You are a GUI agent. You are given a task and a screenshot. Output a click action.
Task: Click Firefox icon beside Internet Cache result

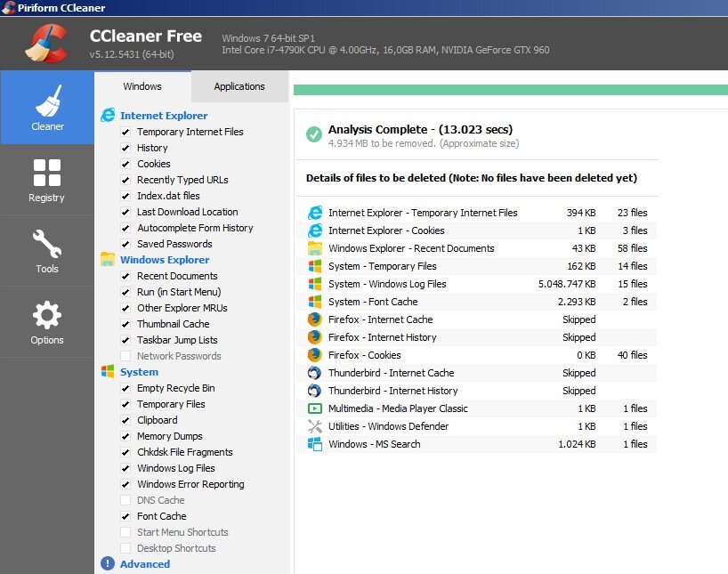point(315,319)
